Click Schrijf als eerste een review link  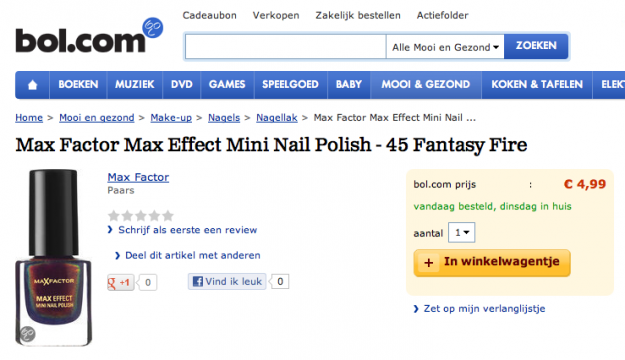tap(183, 230)
